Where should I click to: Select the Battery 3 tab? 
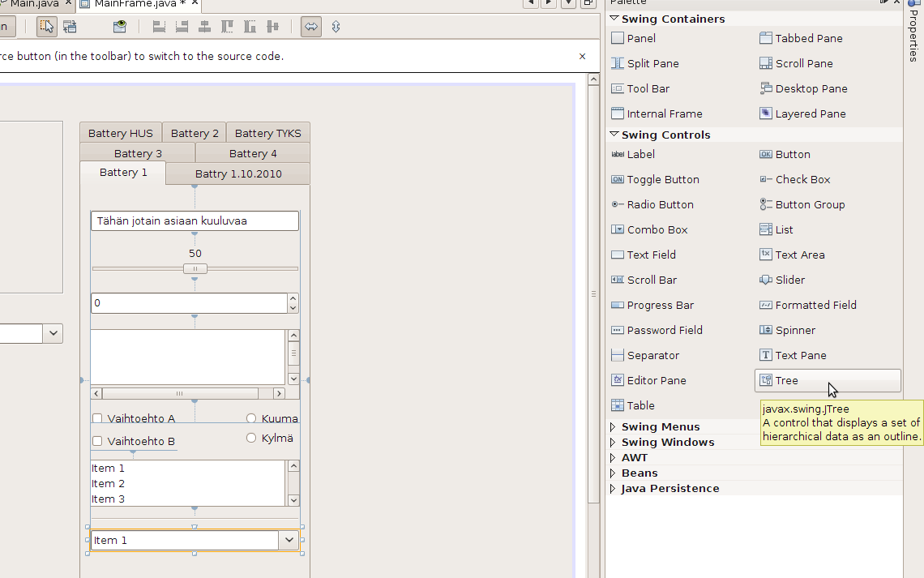pos(138,153)
